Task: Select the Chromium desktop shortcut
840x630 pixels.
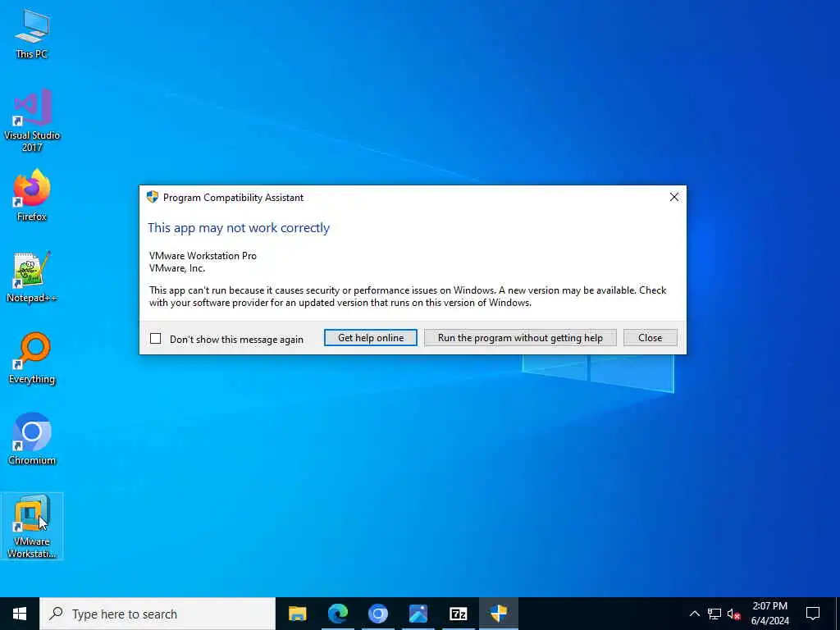Action: (32, 439)
